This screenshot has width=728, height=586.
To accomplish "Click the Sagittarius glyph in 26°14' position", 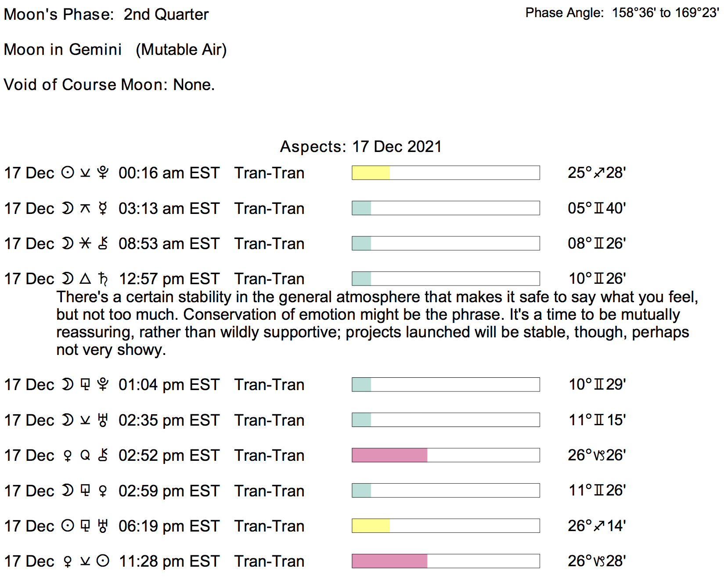I will click(599, 526).
